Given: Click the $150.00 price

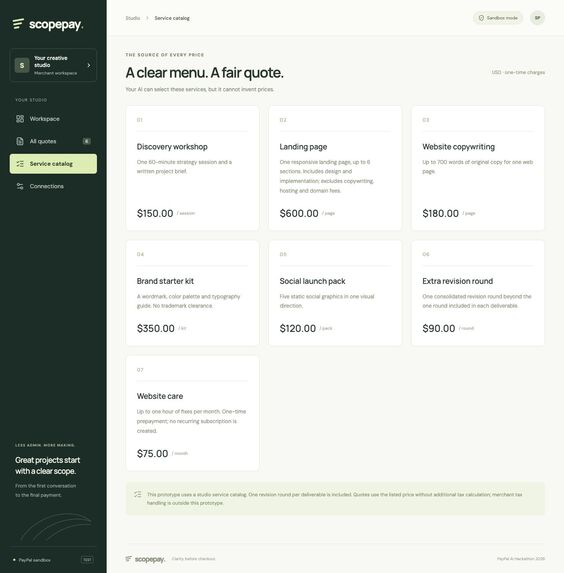Looking at the screenshot, I should [155, 213].
